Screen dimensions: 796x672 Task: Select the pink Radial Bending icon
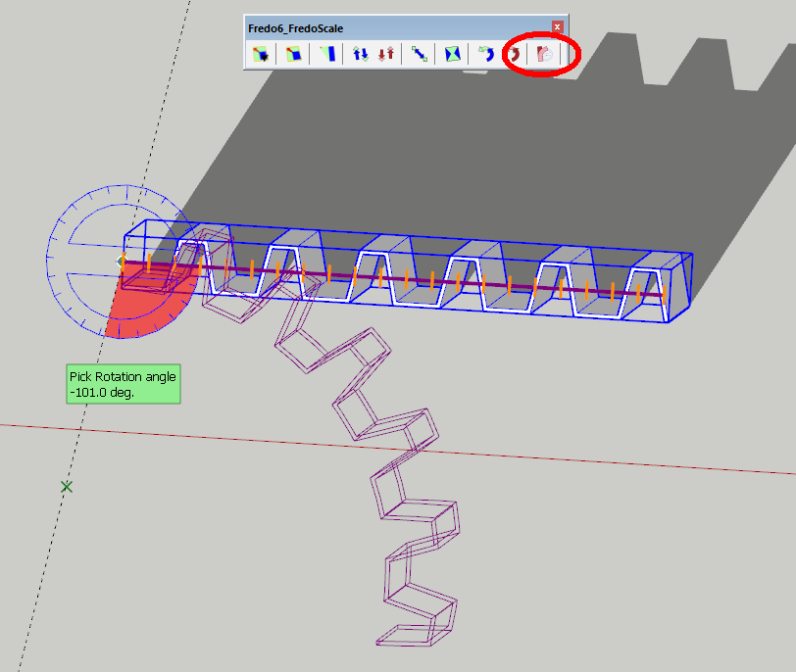(x=544, y=55)
